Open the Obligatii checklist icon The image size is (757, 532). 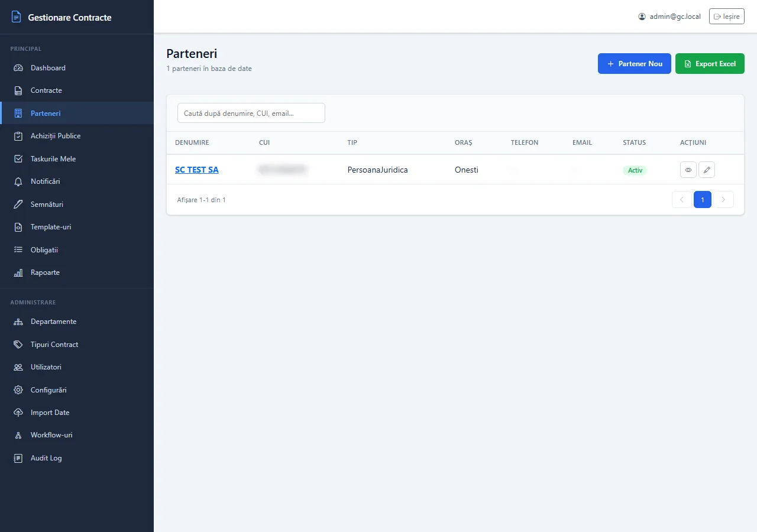pyautogui.click(x=18, y=250)
